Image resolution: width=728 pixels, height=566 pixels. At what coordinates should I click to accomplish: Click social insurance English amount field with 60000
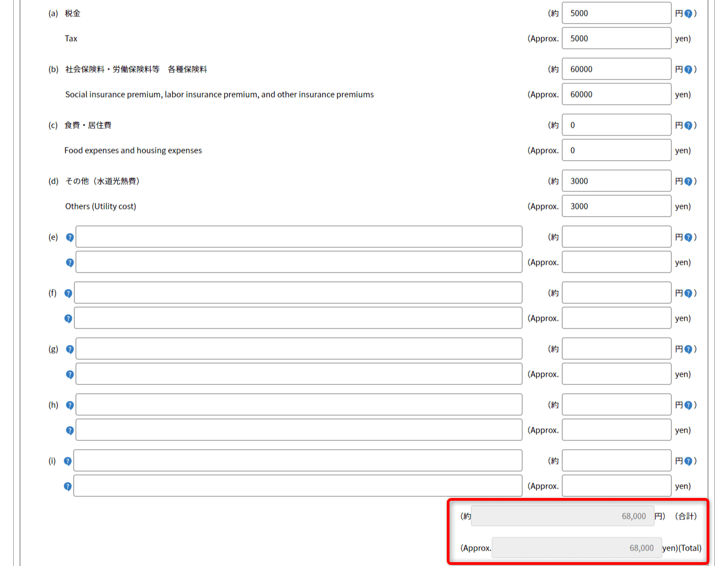click(x=616, y=94)
